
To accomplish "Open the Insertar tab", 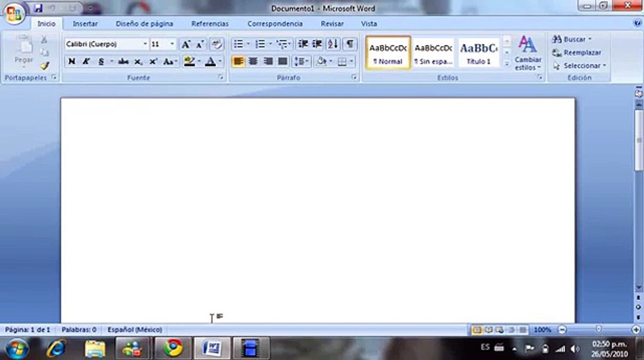I will pos(85,23).
